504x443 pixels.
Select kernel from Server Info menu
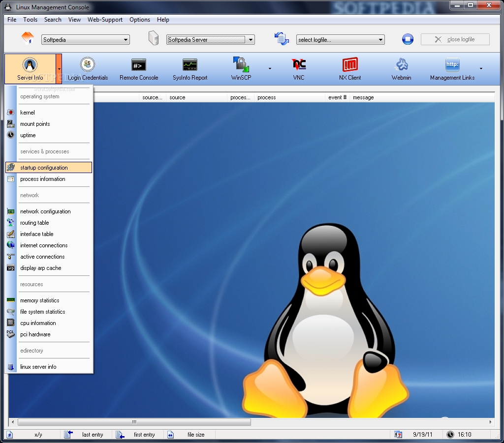pyautogui.click(x=49, y=113)
